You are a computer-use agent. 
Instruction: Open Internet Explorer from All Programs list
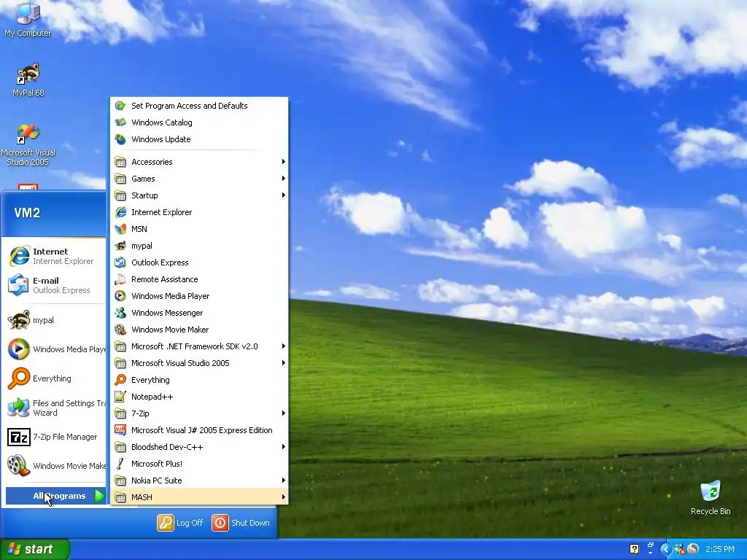point(199,212)
